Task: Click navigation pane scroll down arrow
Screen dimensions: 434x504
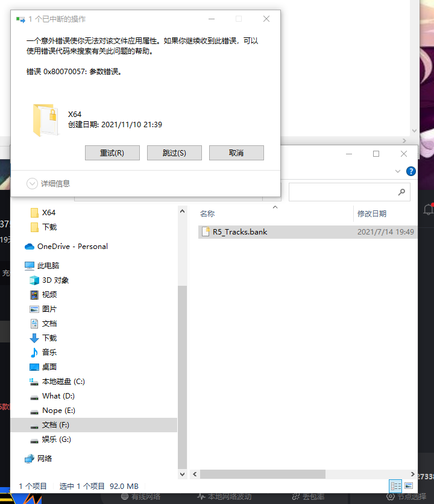Action: click(182, 474)
